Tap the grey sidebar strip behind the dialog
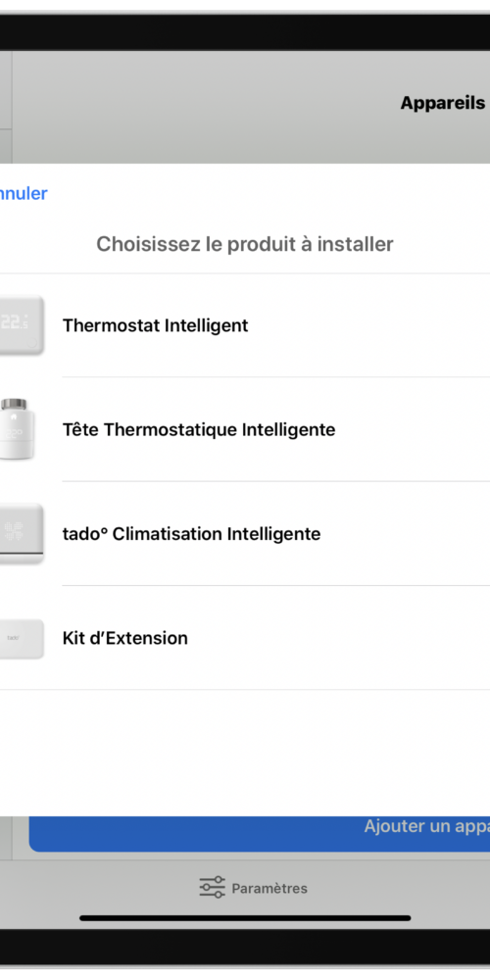The image size is (490, 980). click(x=6, y=106)
